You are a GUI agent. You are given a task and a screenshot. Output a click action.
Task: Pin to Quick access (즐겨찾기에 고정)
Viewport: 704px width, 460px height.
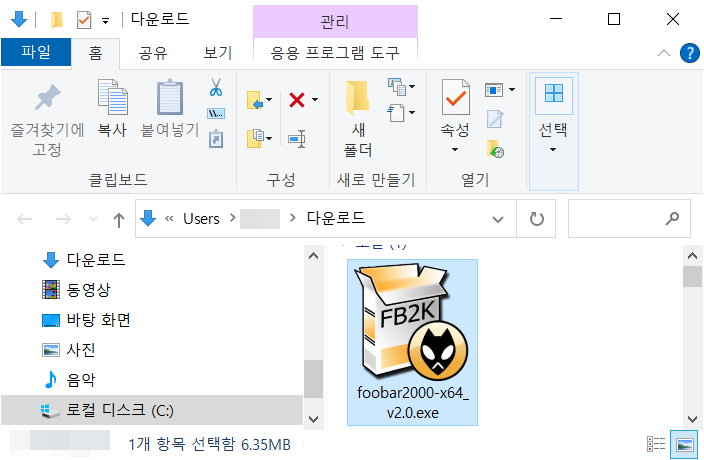[x=47, y=119]
